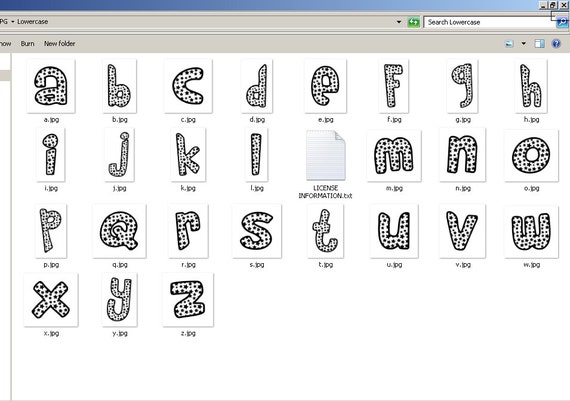Click the change view icon

click(509, 44)
